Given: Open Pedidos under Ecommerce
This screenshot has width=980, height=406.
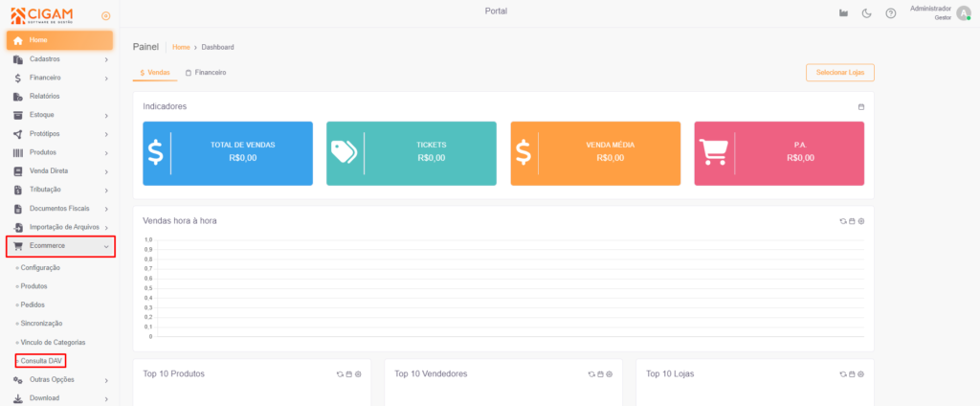Looking at the screenshot, I should tap(33, 304).
